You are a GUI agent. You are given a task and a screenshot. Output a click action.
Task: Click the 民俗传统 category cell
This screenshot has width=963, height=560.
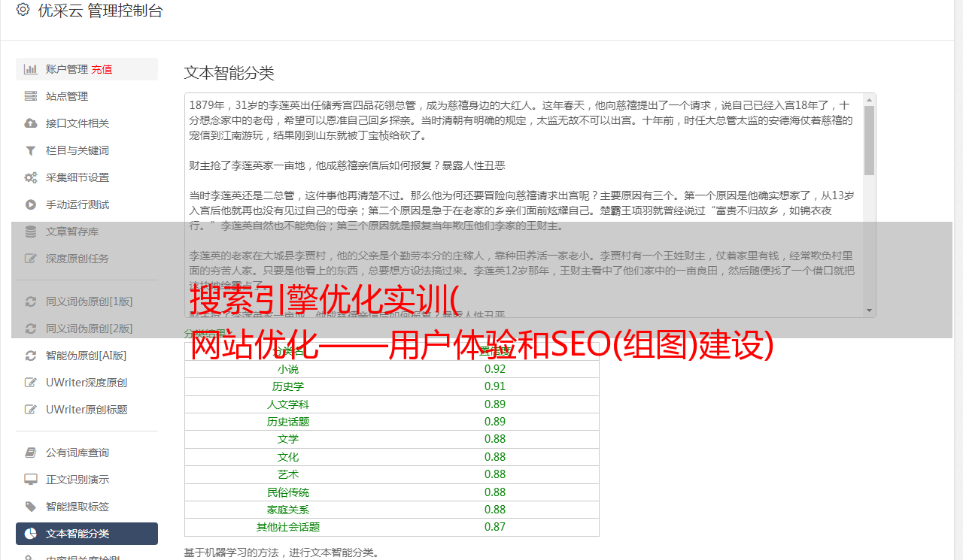288,492
